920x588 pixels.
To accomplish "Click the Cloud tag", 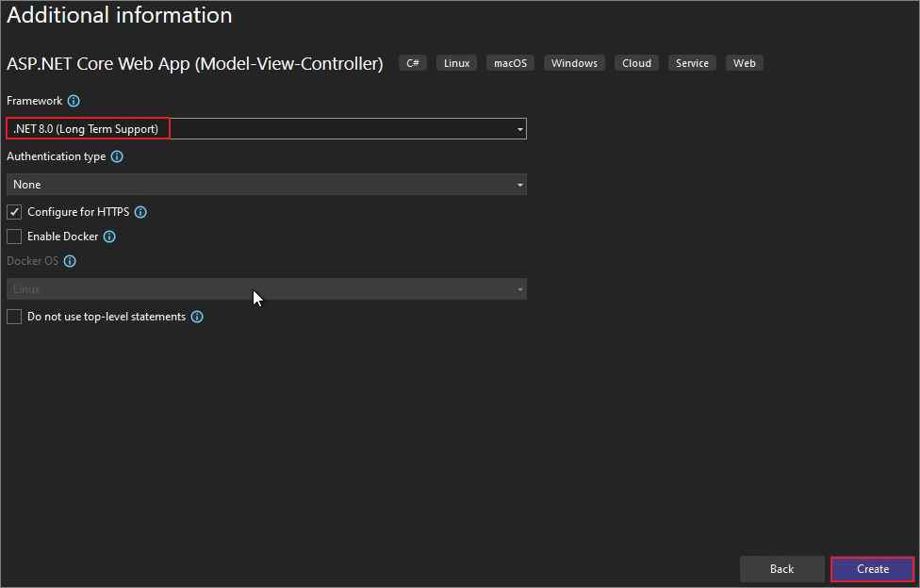I will click(636, 62).
